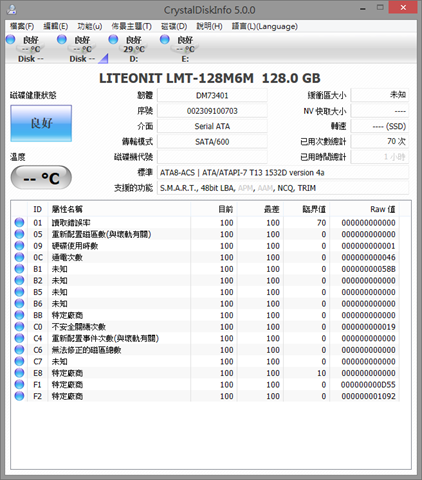The width and height of the screenshot is (422, 480).
Task: Open the 檔案(F) menu
Action: 22,26
